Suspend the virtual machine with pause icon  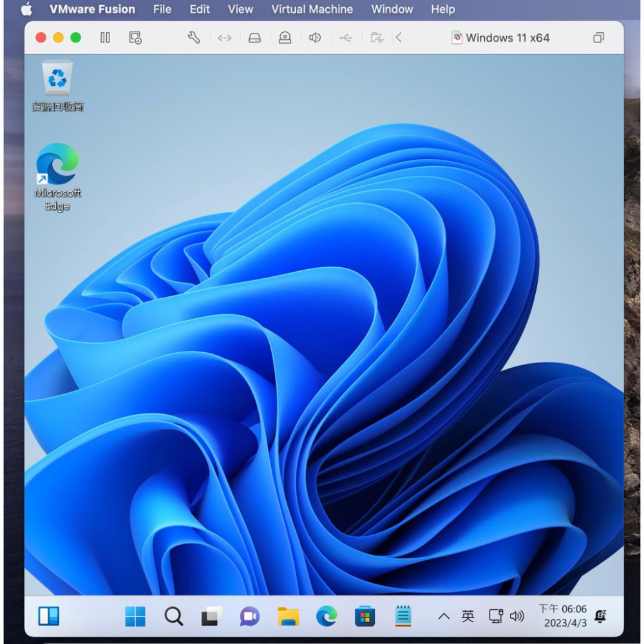105,37
